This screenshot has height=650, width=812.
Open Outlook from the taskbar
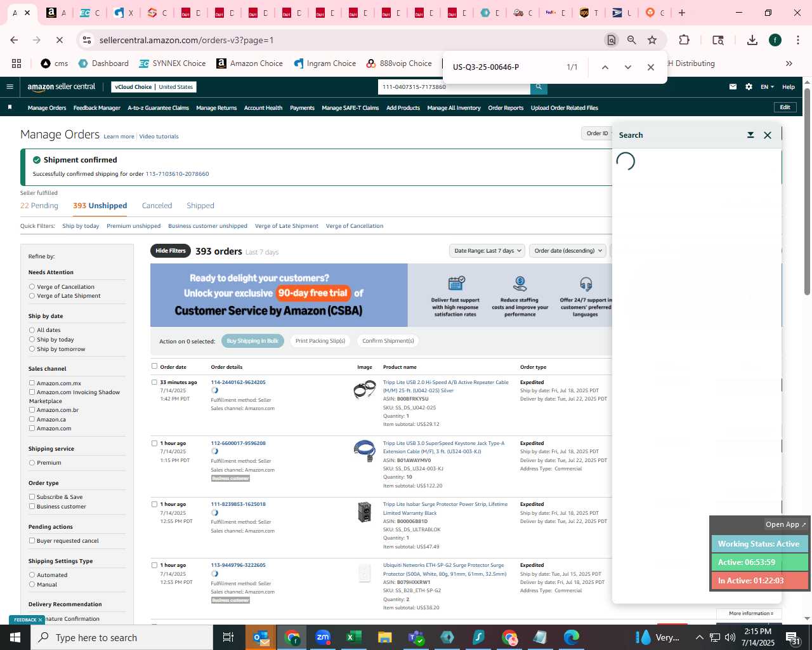[261, 637]
